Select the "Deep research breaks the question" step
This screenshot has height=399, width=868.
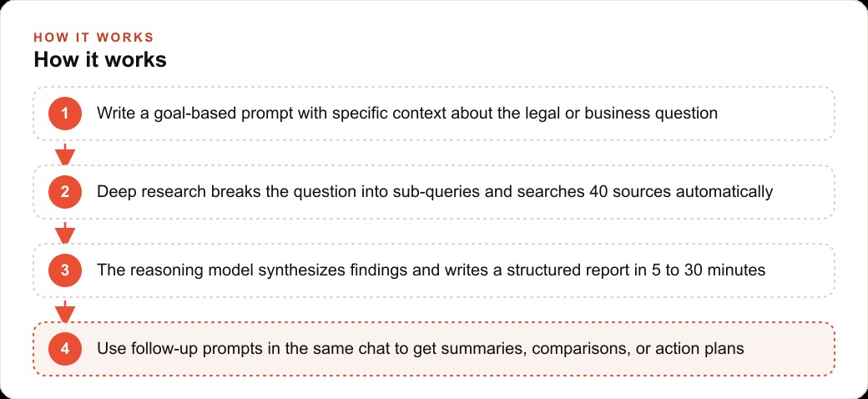pos(435,192)
